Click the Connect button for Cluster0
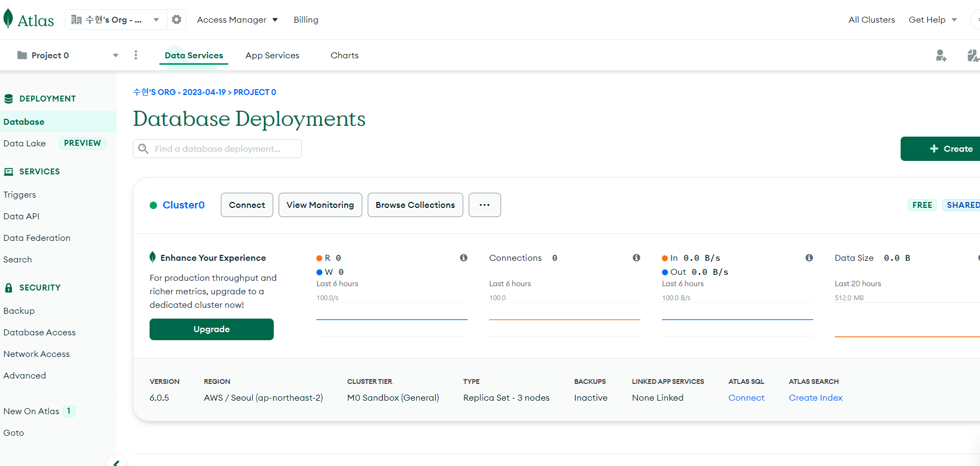 coord(247,205)
